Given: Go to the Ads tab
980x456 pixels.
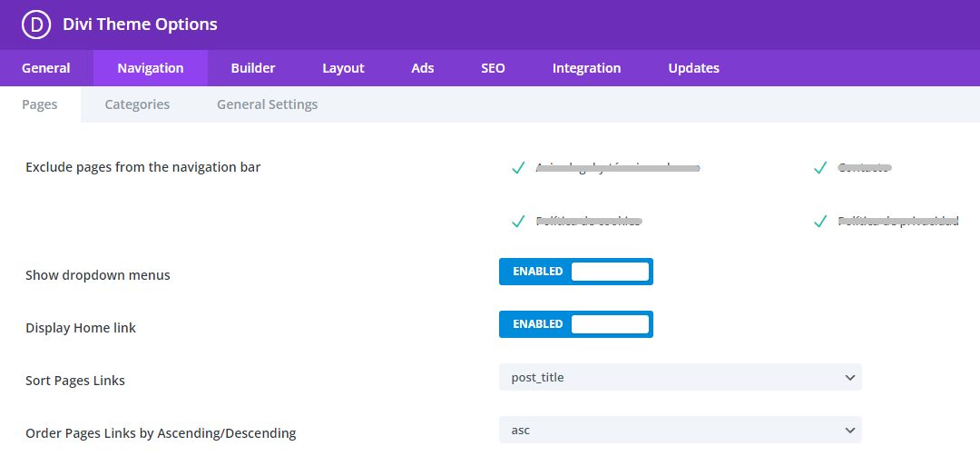Looking at the screenshot, I should pyautogui.click(x=423, y=68).
